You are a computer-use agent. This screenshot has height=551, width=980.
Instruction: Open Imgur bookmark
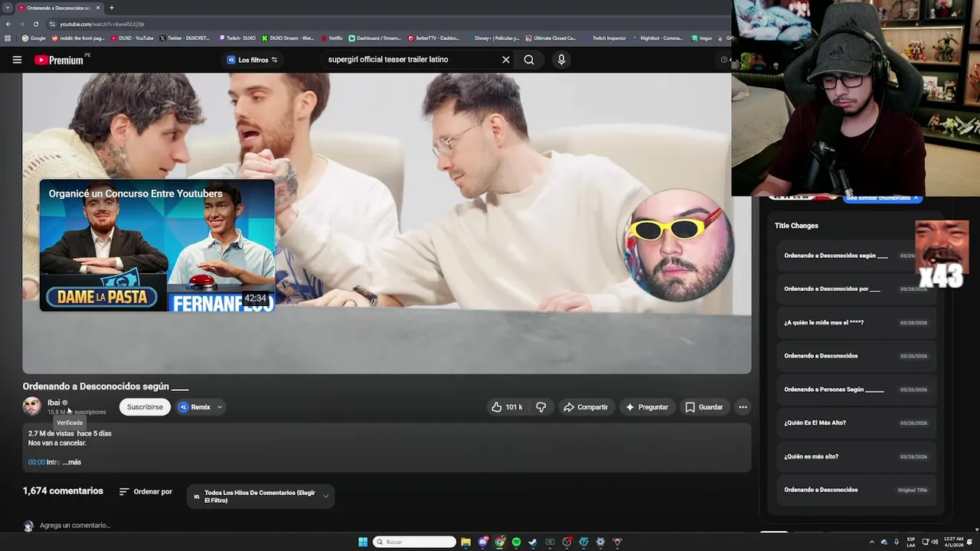[x=701, y=38]
